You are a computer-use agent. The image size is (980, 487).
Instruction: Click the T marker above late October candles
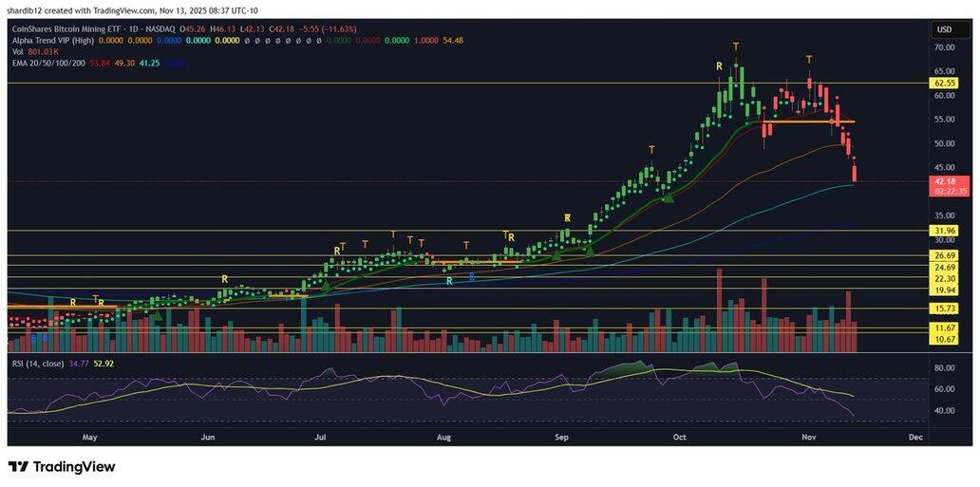pyautogui.click(x=809, y=60)
